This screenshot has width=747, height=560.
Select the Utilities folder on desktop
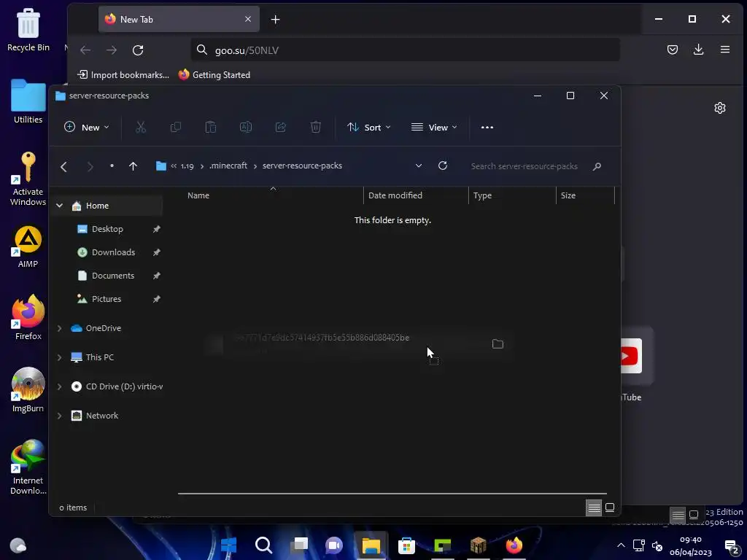click(28, 101)
